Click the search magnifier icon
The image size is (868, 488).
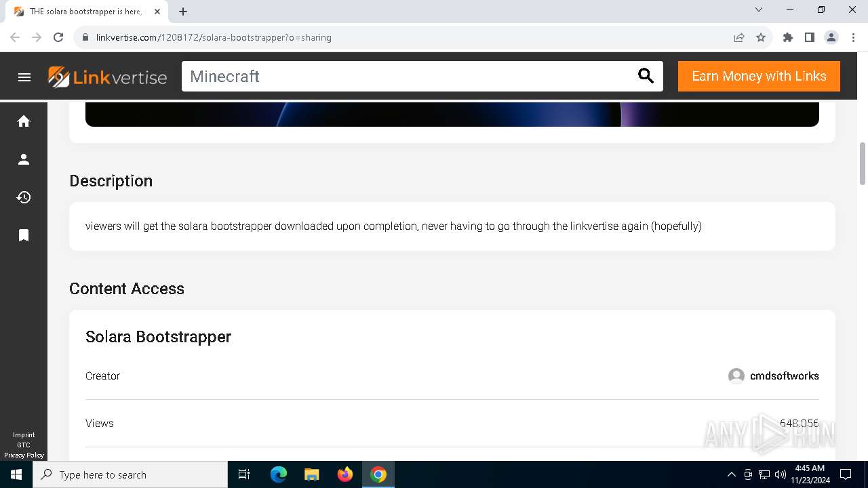[x=646, y=76]
